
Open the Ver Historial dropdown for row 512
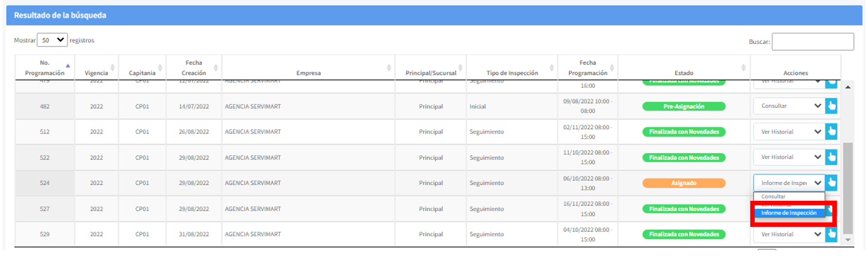click(x=789, y=132)
